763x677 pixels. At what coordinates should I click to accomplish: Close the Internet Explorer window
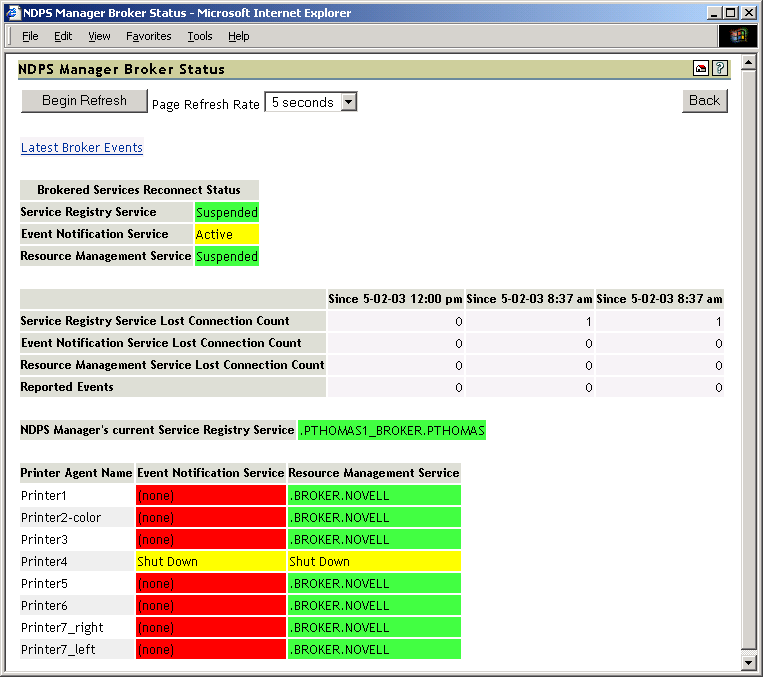tap(748, 13)
